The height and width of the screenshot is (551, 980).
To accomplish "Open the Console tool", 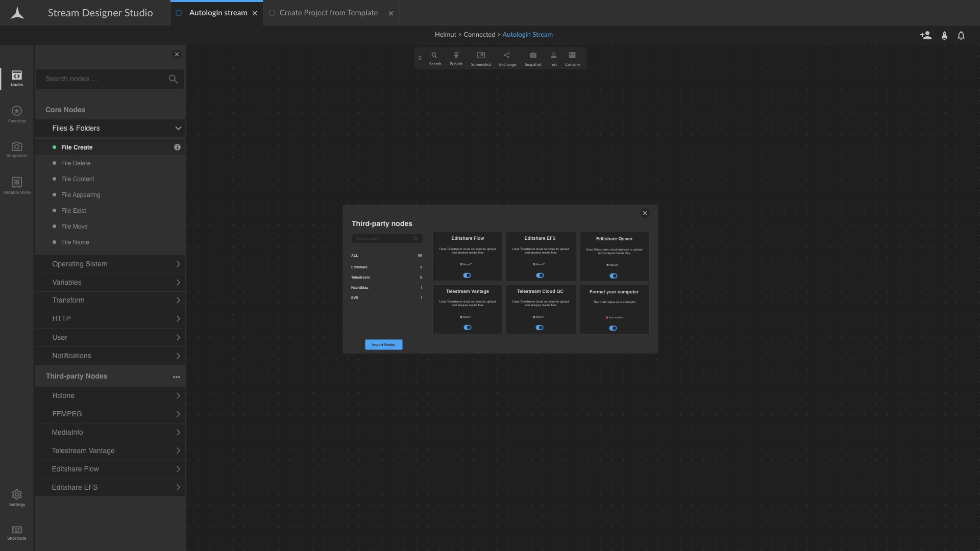I will coord(572,58).
